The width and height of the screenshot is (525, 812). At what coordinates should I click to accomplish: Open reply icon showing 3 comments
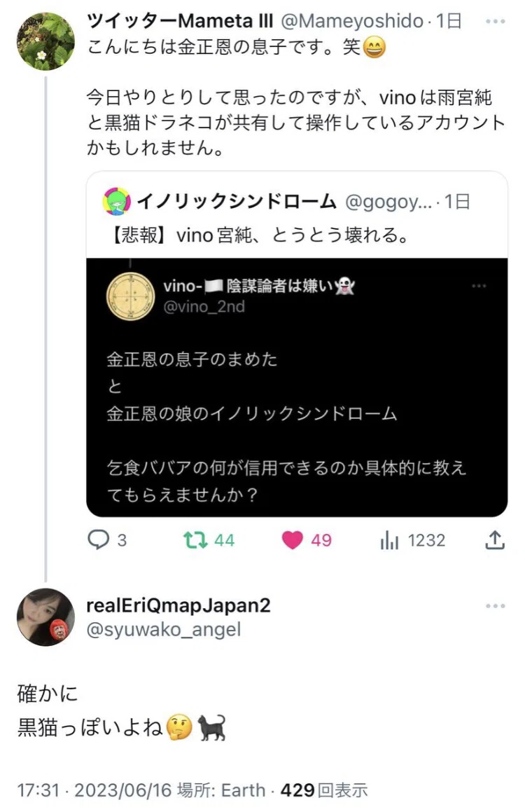tap(98, 539)
